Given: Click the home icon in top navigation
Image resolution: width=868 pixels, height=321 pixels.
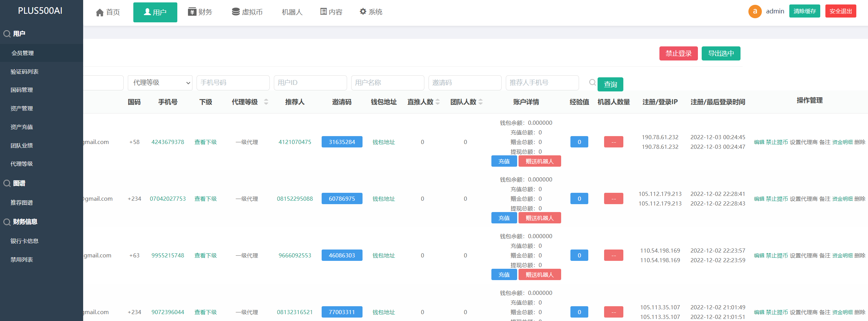Looking at the screenshot, I should pyautogui.click(x=100, y=13).
